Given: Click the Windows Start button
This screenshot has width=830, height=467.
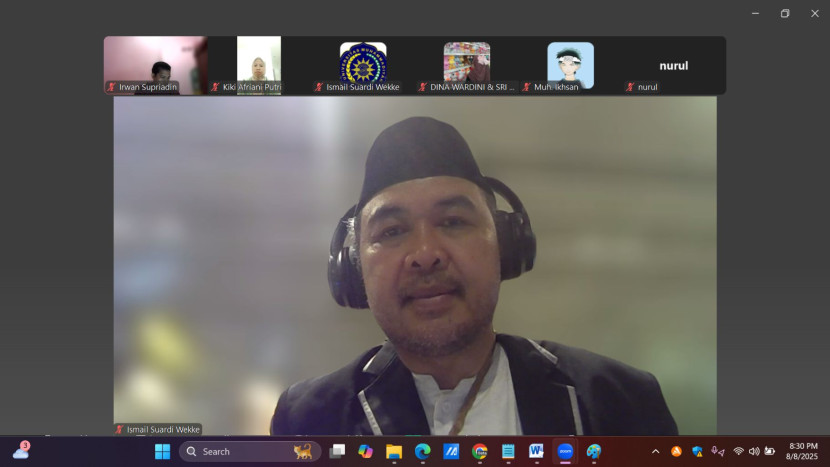Looking at the screenshot, I should pyautogui.click(x=162, y=451).
